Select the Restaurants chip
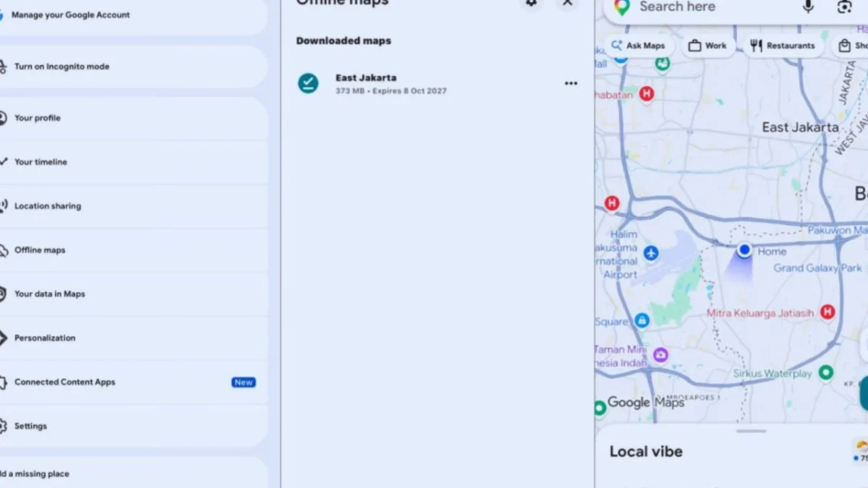 coord(783,46)
